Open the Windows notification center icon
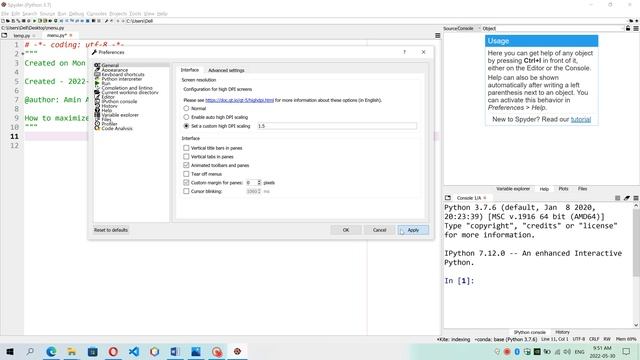Viewport: 640px width, 360px height. pos(627,351)
